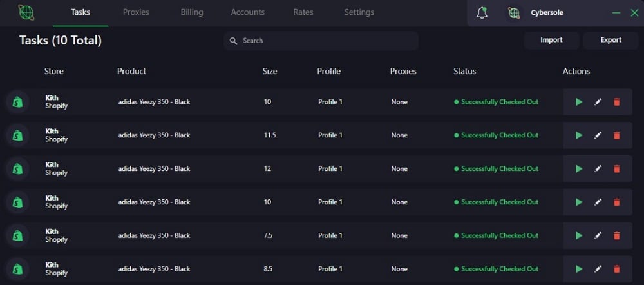Click the Cybersole globe logo at top-left

pos(26,12)
